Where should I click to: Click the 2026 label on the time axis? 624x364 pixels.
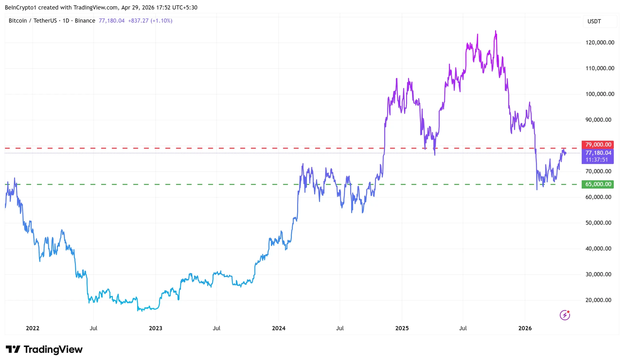[x=525, y=328]
